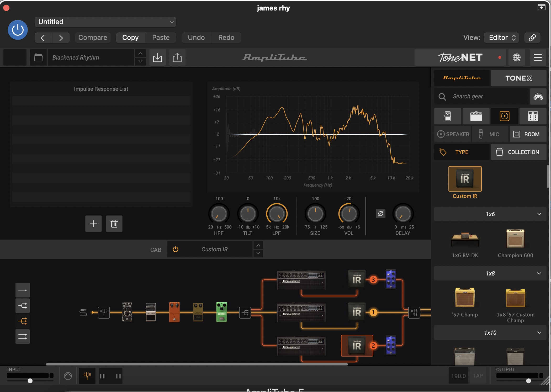551x392 pixels.
Task: Select the '57 Champ cabinet
Action: [465, 297]
